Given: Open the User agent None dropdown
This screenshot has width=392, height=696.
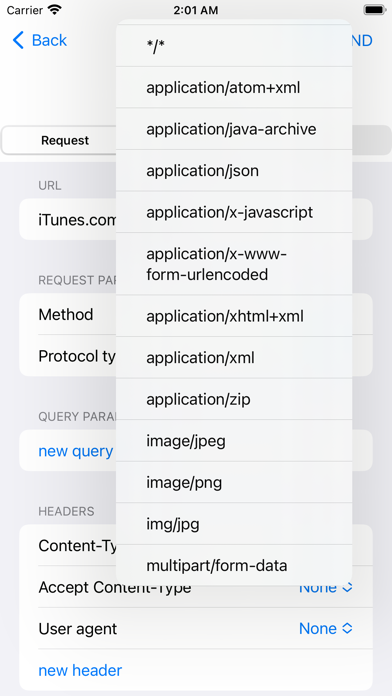Looking at the screenshot, I should tap(325, 629).
